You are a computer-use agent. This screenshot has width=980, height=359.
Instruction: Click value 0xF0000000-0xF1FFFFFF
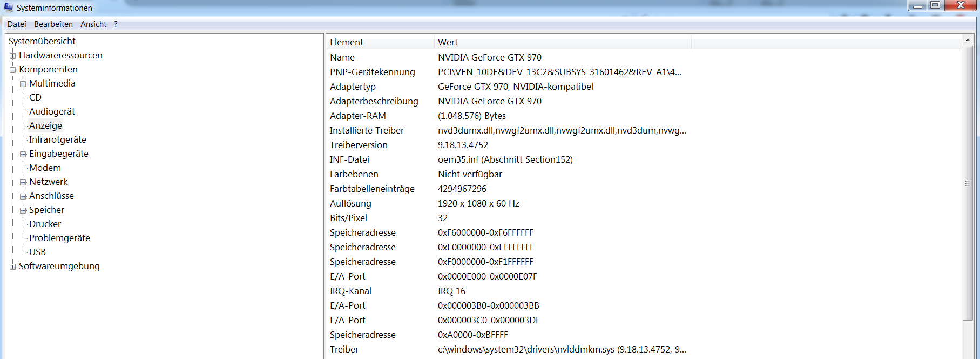coord(485,262)
